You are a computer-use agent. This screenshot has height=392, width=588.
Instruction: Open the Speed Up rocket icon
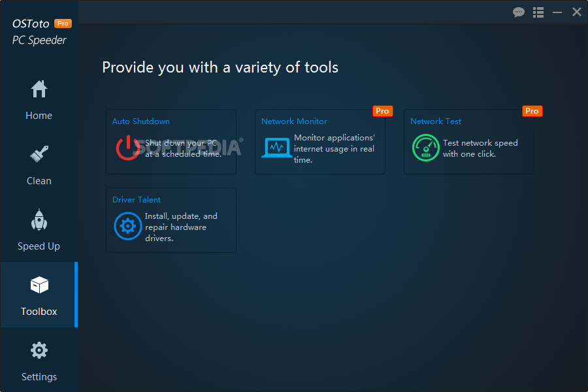click(39, 220)
